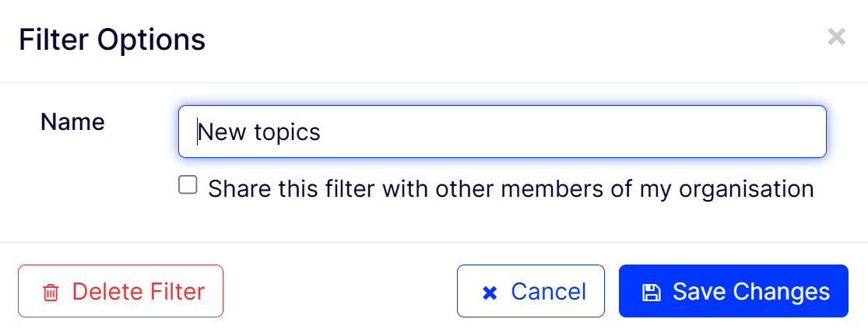Image resolution: width=868 pixels, height=333 pixels.
Task: Enable sharing filter with organisation checkbox
Action: (x=188, y=186)
